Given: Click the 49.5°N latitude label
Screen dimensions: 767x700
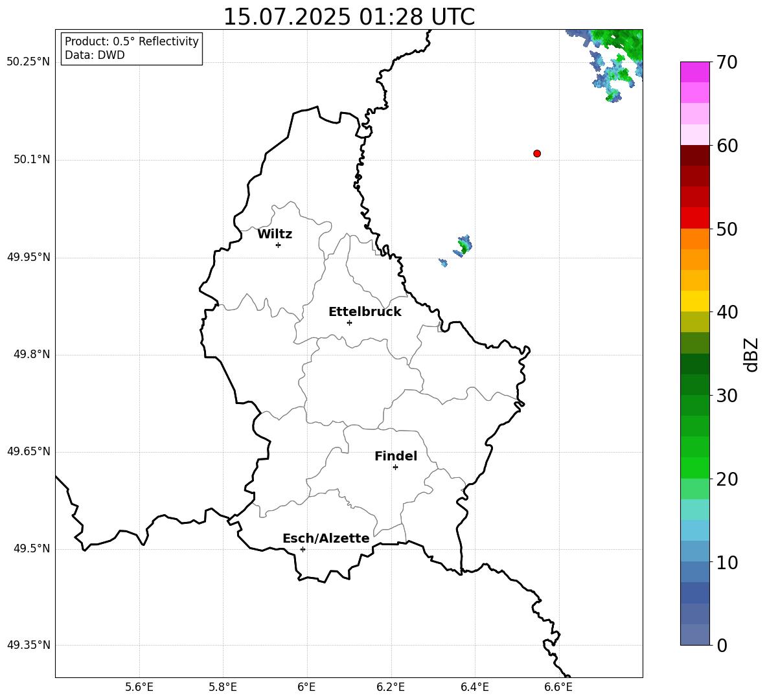Looking at the screenshot, I should tap(32, 548).
